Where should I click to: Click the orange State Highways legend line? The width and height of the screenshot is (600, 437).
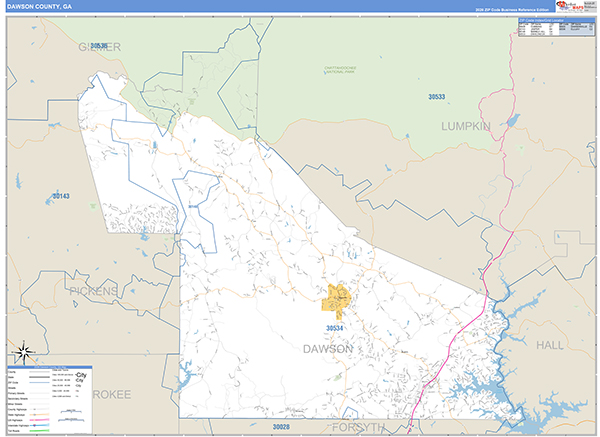(x=39, y=414)
